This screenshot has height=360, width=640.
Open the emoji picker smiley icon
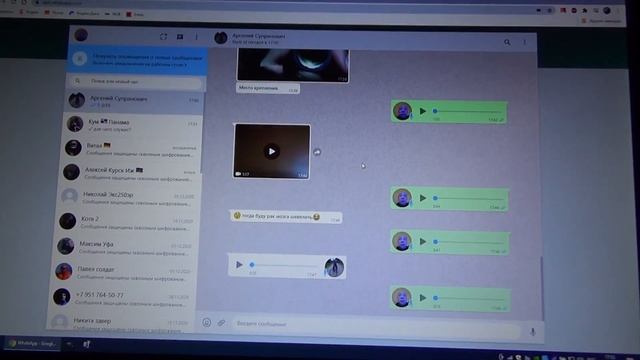(x=207, y=323)
